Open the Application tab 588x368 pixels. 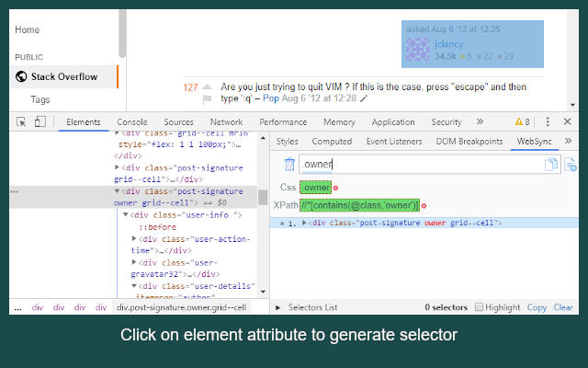tap(393, 122)
